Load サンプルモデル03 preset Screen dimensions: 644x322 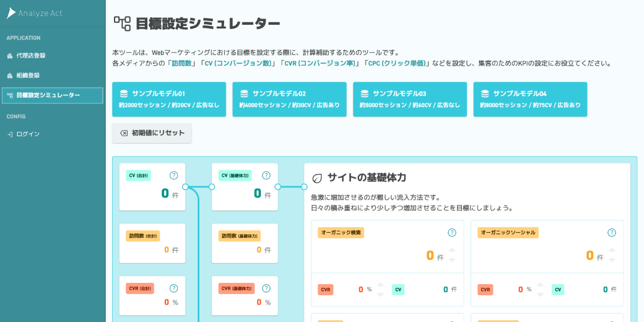point(410,100)
